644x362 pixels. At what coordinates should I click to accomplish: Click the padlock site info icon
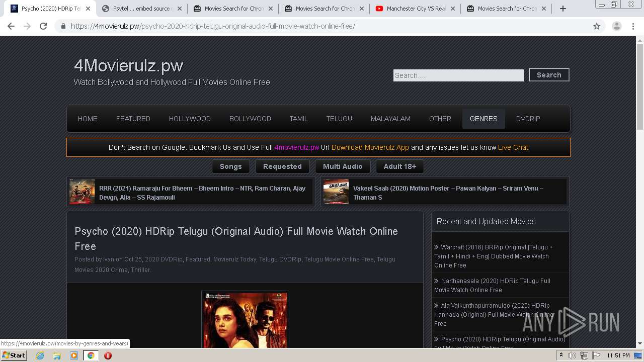(63, 26)
